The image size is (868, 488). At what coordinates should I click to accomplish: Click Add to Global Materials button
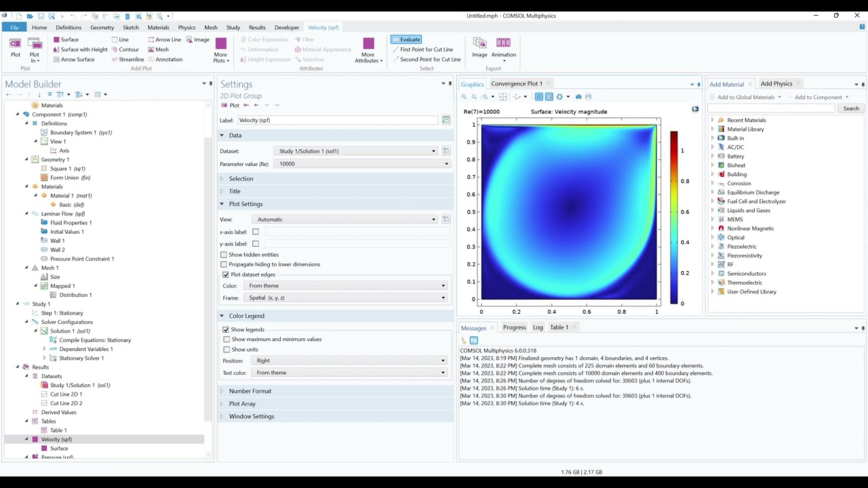tap(745, 98)
